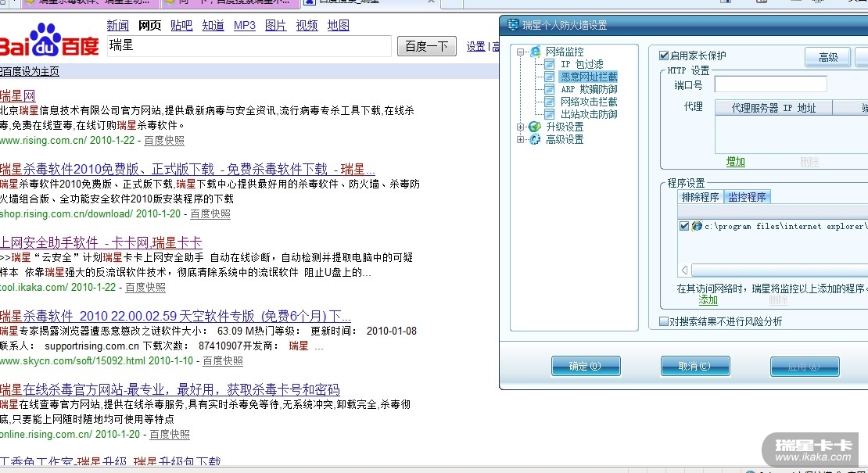Open the 视频 Baidu category

307,26
